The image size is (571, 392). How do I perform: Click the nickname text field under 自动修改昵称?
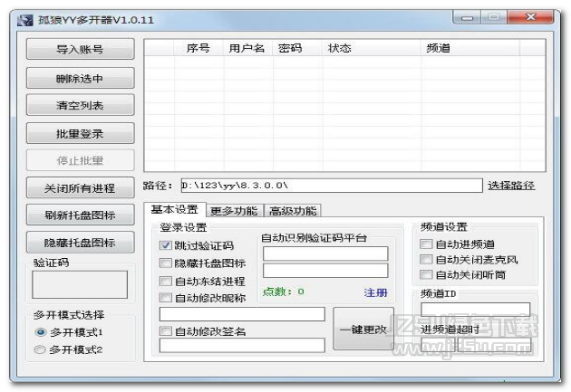point(242,314)
